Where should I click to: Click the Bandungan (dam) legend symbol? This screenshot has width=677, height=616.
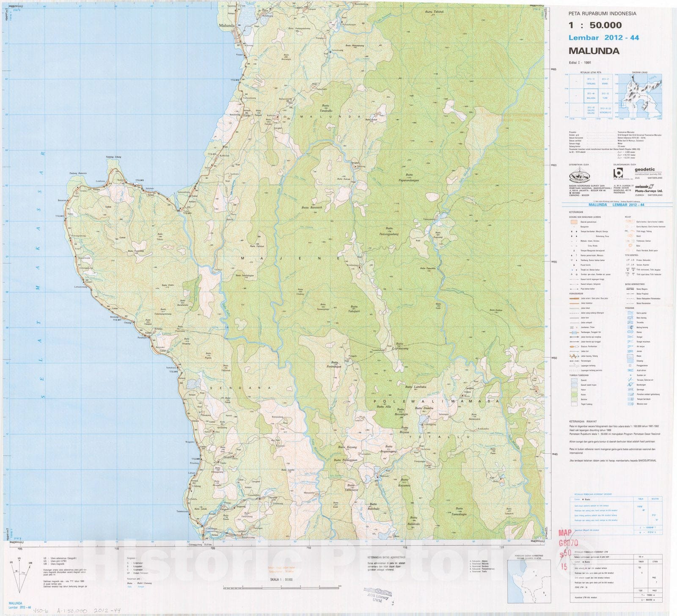pyautogui.click(x=629, y=384)
